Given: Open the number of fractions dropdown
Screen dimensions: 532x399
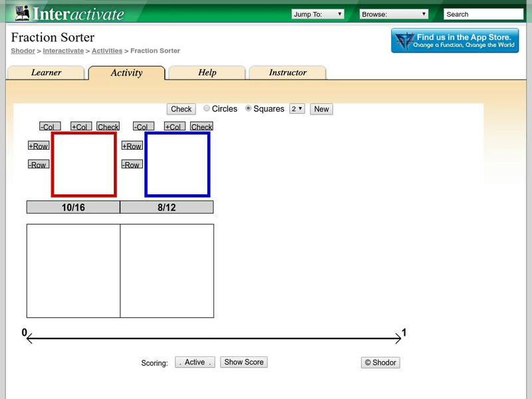Looking at the screenshot, I should click(297, 108).
